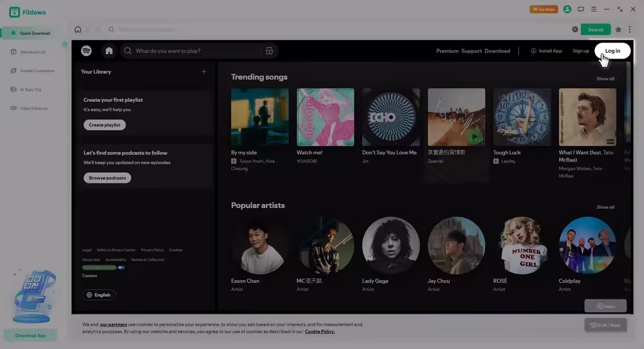Click the plus icon in Your Library
Image resolution: width=644 pixels, height=349 pixels.
point(204,71)
